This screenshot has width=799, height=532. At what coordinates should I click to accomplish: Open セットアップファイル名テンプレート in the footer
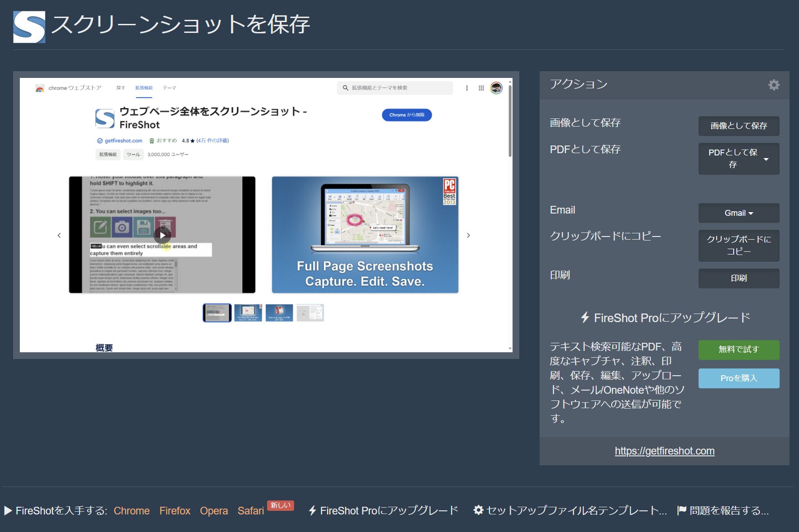(x=577, y=511)
